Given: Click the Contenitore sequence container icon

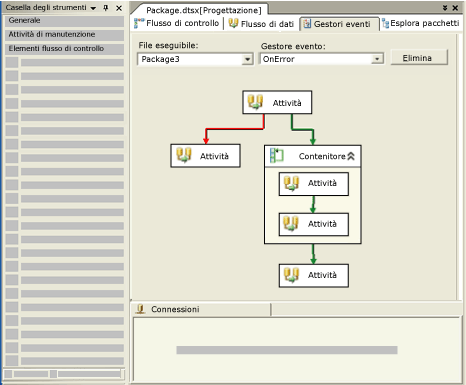Looking at the screenshot, I should point(276,156).
